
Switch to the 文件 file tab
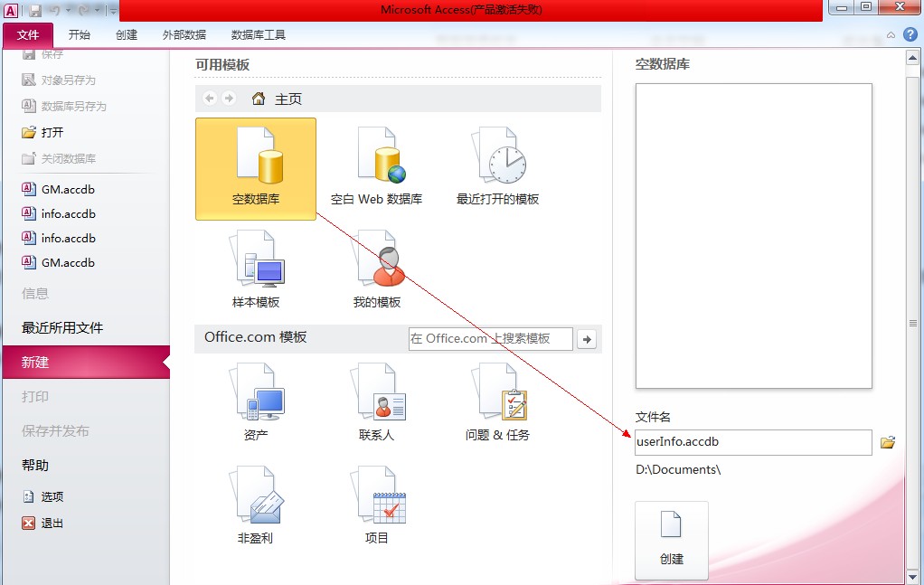[x=28, y=34]
